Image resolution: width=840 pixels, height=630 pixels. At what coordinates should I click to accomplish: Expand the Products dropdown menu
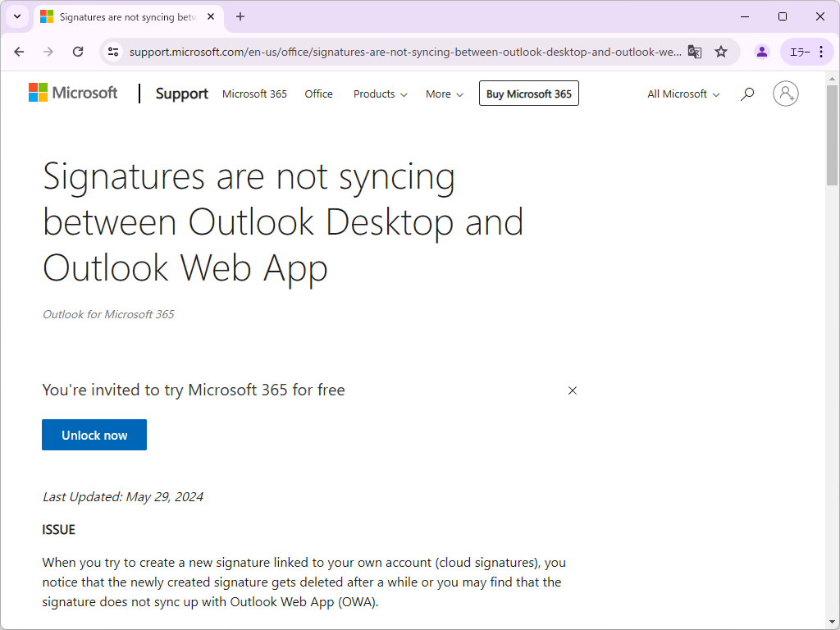(380, 94)
